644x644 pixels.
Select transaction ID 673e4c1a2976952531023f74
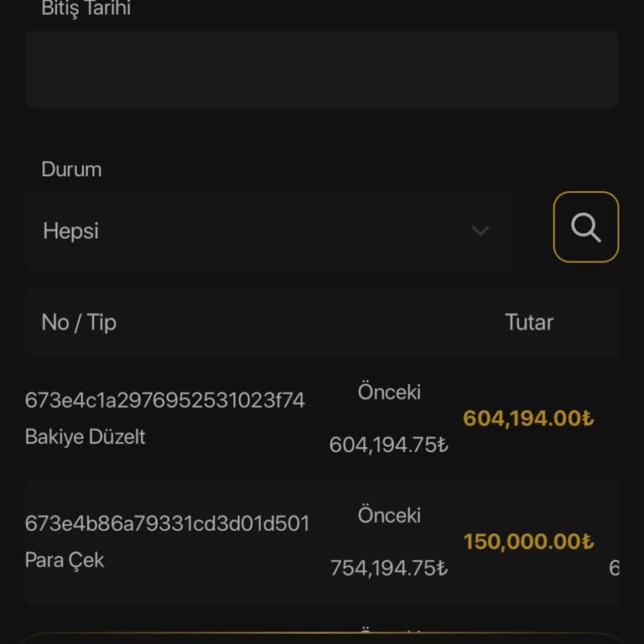pyautogui.click(x=165, y=401)
